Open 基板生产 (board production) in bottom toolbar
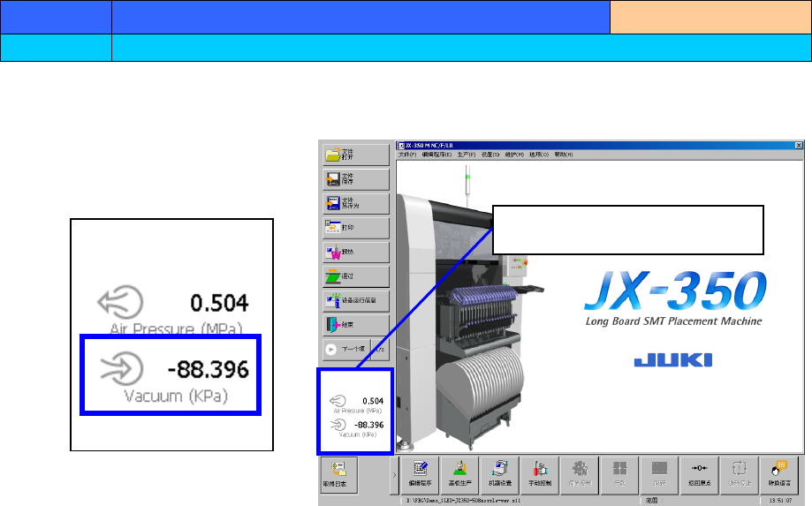 [x=459, y=474]
